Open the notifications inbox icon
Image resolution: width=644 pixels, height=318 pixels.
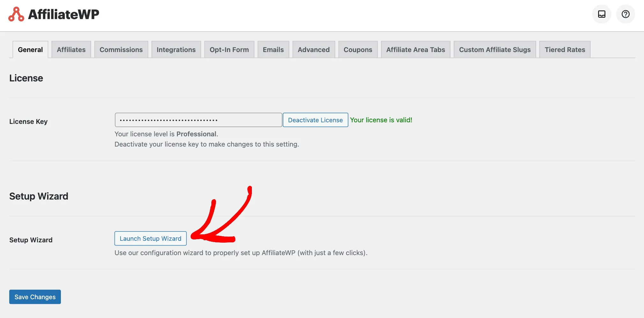602,14
